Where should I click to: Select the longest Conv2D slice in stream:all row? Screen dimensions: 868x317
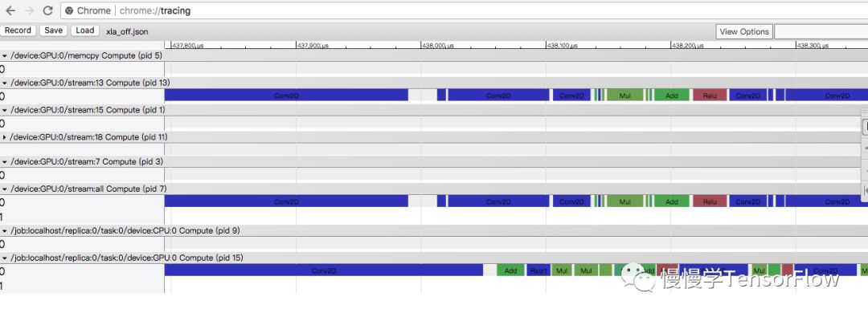click(x=286, y=201)
